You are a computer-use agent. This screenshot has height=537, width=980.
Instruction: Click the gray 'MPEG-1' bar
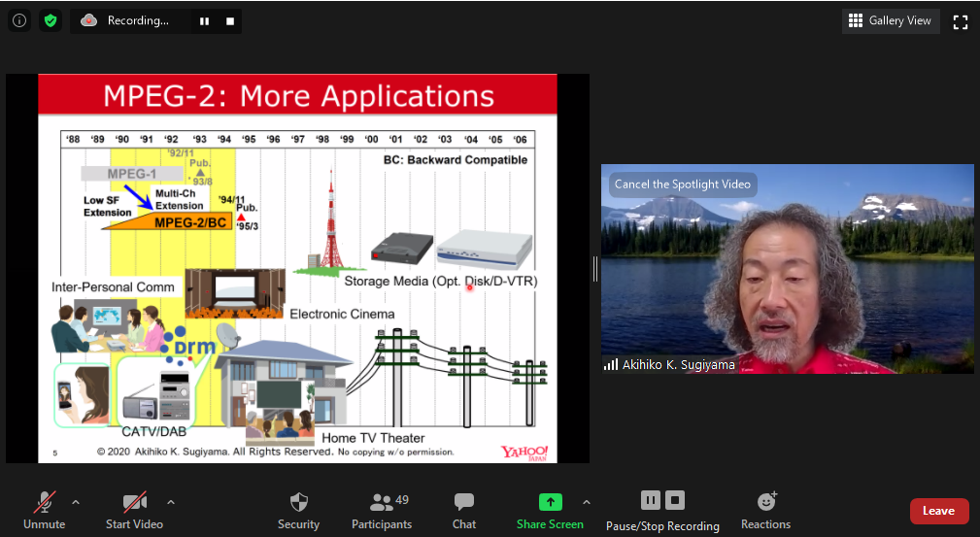click(x=132, y=174)
